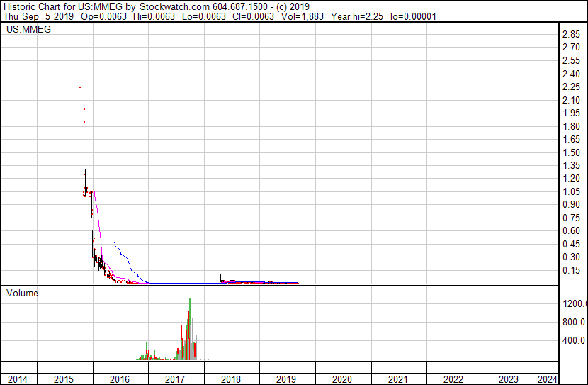588x385 pixels.
Task: Click the 0.60 price axis value
Action: [572, 230]
